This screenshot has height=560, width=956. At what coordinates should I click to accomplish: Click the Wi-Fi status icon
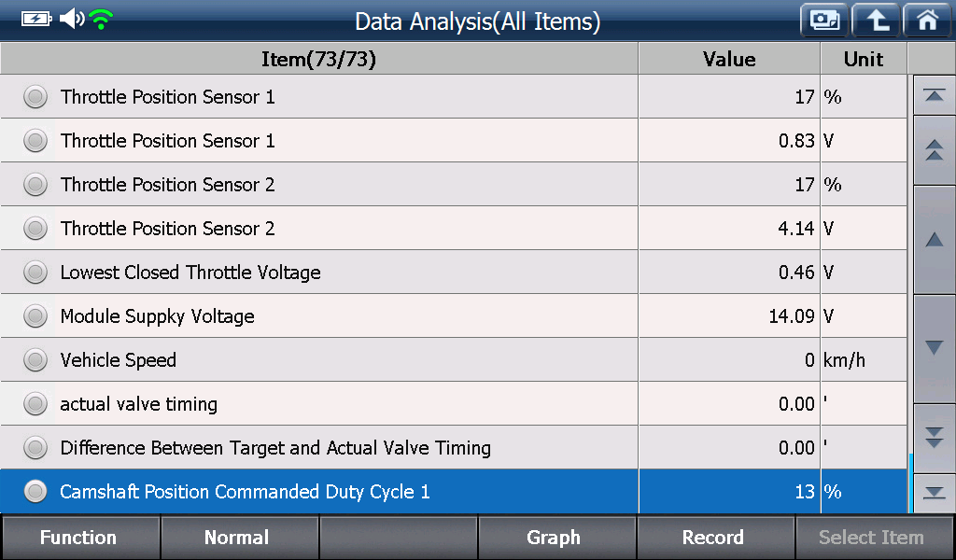(x=101, y=19)
